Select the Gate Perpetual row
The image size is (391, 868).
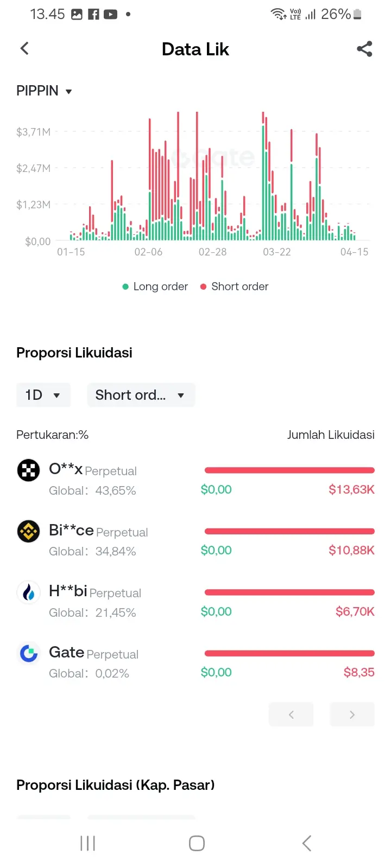point(195,663)
